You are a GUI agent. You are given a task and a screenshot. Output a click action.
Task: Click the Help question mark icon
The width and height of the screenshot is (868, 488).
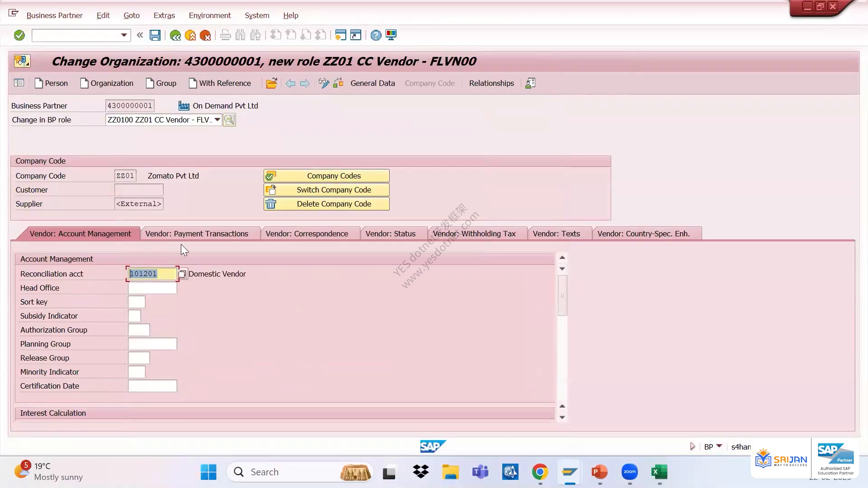[x=376, y=35]
